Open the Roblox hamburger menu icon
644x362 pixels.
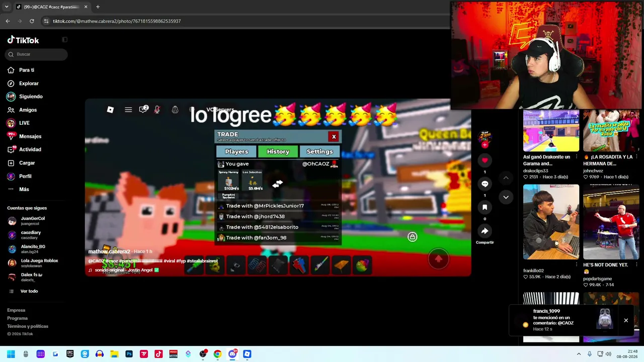[128, 110]
